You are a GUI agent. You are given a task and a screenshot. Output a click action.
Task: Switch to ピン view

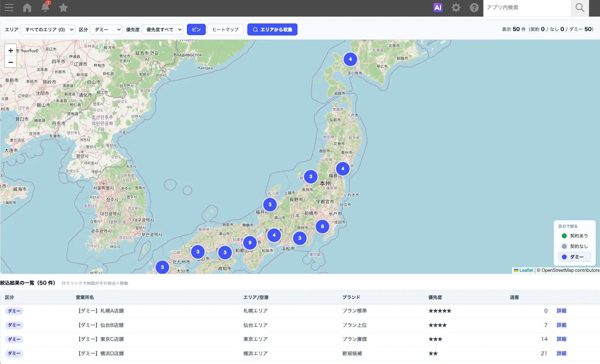(x=196, y=29)
